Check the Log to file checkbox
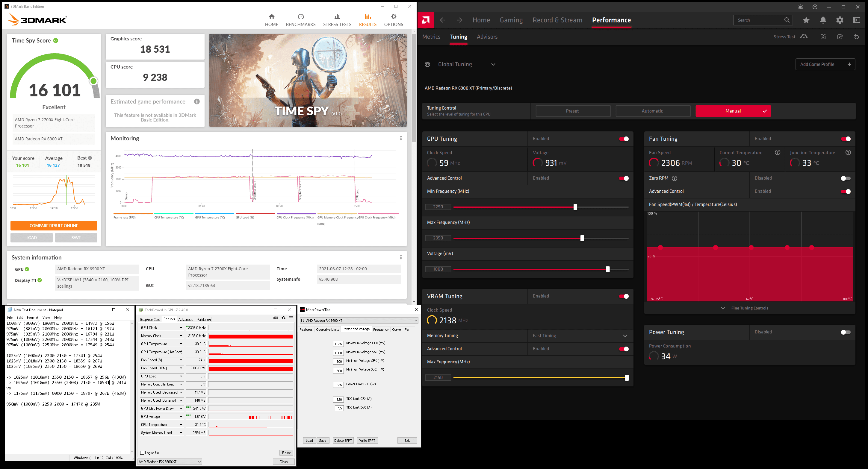The image size is (868, 469). click(x=142, y=453)
